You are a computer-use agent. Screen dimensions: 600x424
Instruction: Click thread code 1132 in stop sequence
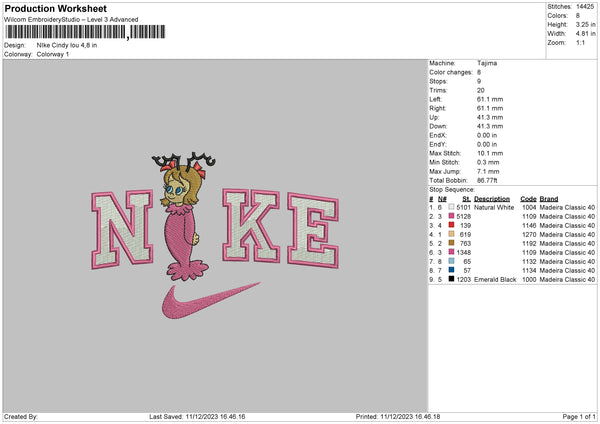pyautogui.click(x=529, y=261)
